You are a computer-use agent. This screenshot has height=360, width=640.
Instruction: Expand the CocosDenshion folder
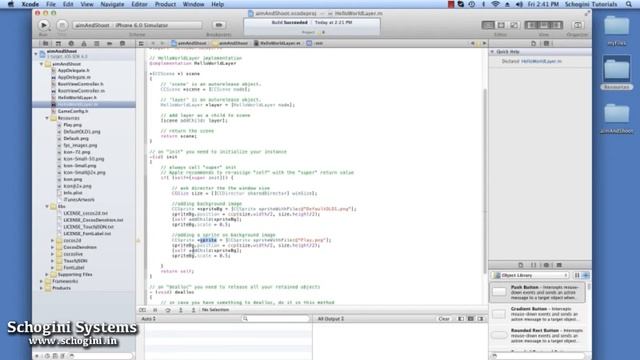(x=53, y=247)
